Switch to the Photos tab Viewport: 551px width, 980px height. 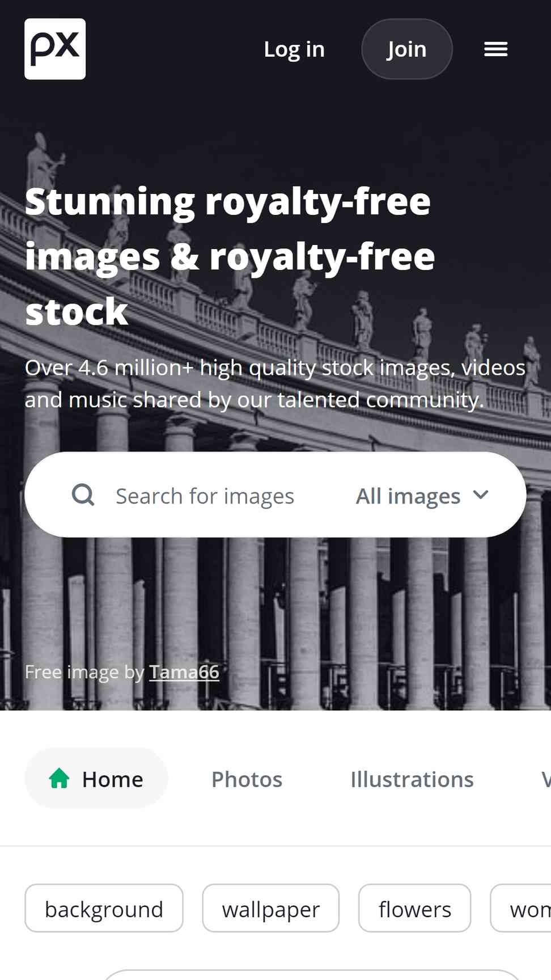tap(247, 779)
